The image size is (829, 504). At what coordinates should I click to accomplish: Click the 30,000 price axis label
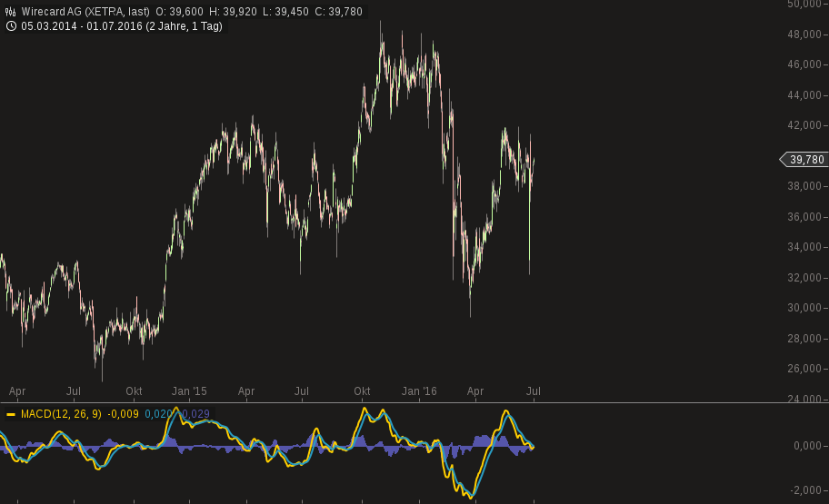[x=804, y=308]
